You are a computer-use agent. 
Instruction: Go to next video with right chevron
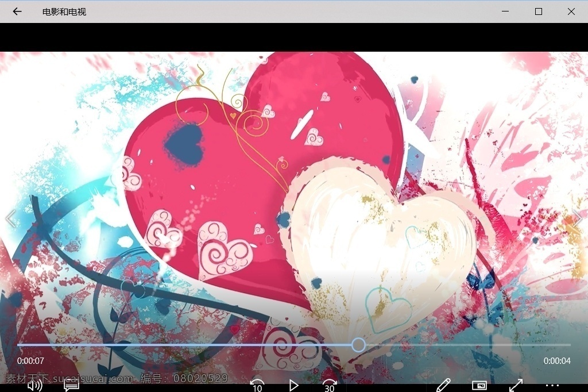[578, 218]
